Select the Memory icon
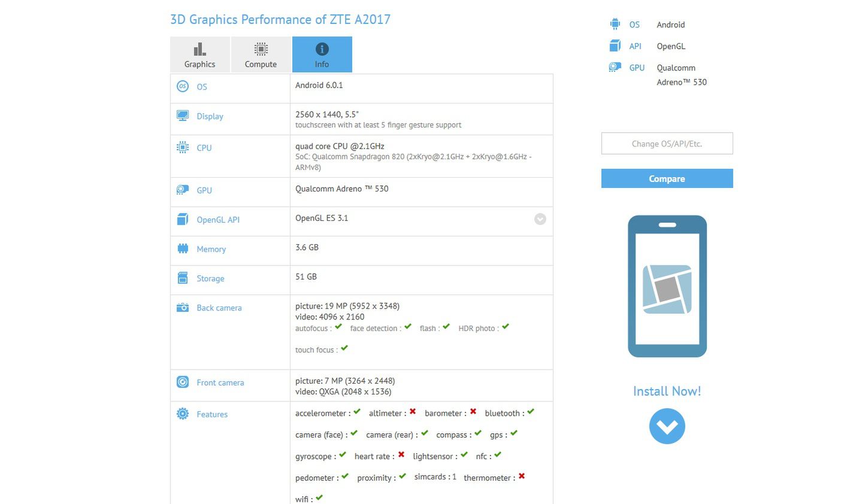The width and height of the screenshot is (844, 504). click(x=182, y=247)
